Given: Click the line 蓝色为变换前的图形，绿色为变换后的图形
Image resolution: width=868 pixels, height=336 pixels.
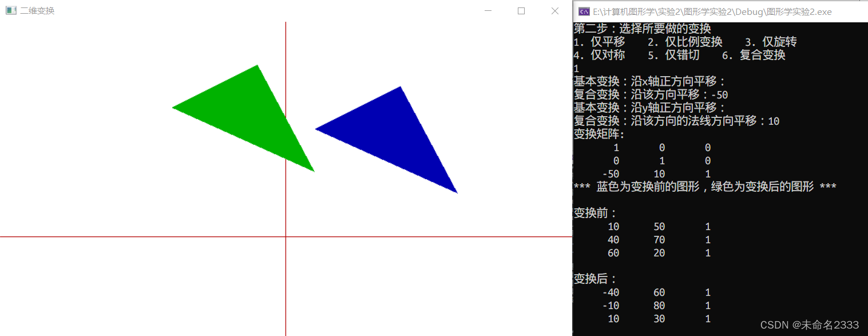Looking at the screenshot, I should coord(705,187).
